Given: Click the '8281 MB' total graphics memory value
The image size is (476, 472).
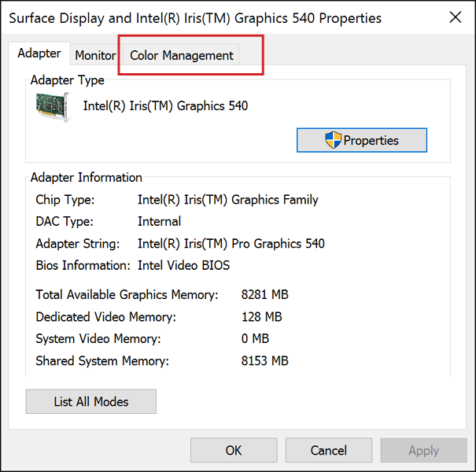Looking at the screenshot, I should point(264,294).
